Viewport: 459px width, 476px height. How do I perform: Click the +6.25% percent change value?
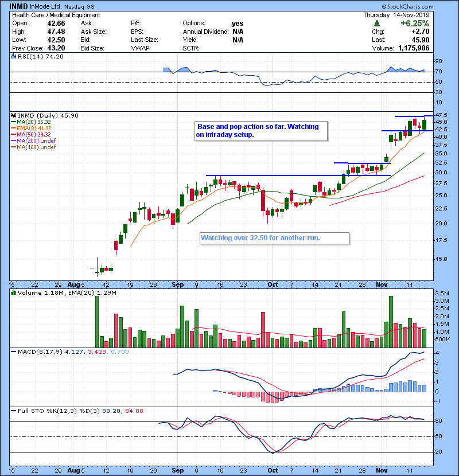pos(415,24)
